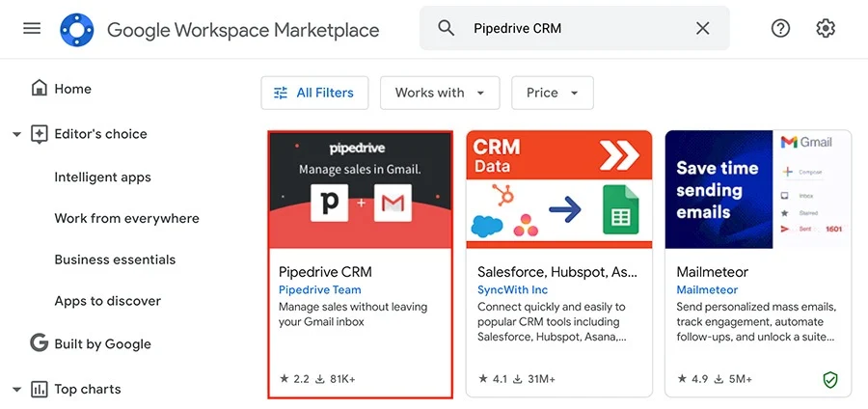Screen dimensions: 868x409
Task: Collapse the Editor's choice section arrow
Action: (x=17, y=134)
